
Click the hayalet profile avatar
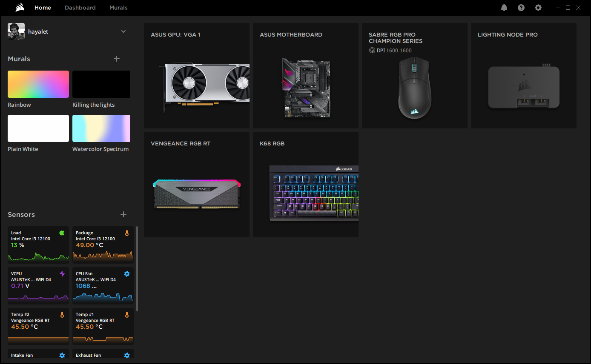point(16,31)
